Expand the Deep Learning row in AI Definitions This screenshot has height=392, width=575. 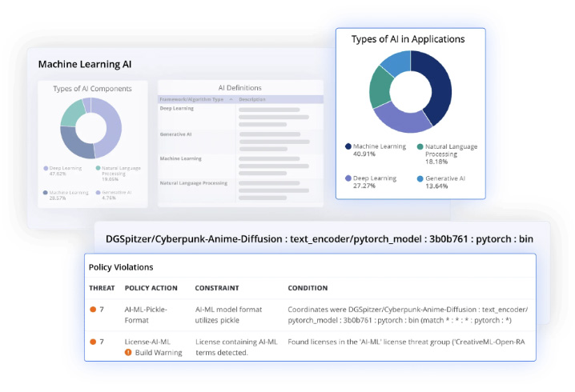pos(176,108)
